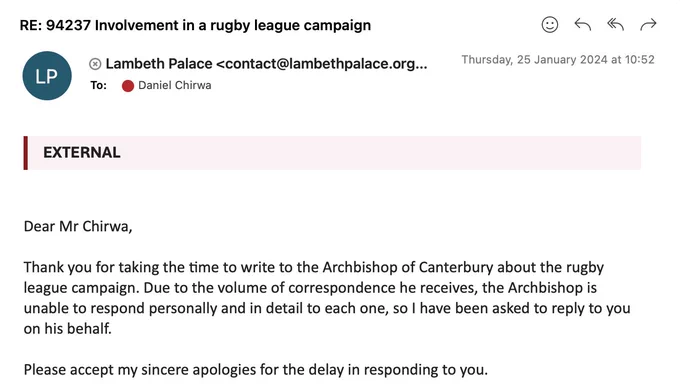Image resolution: width=680 pixels, height=390 pixels.
Task: Click the dark red bar on the EXTERNAL banner
Action: click(26, 153)
